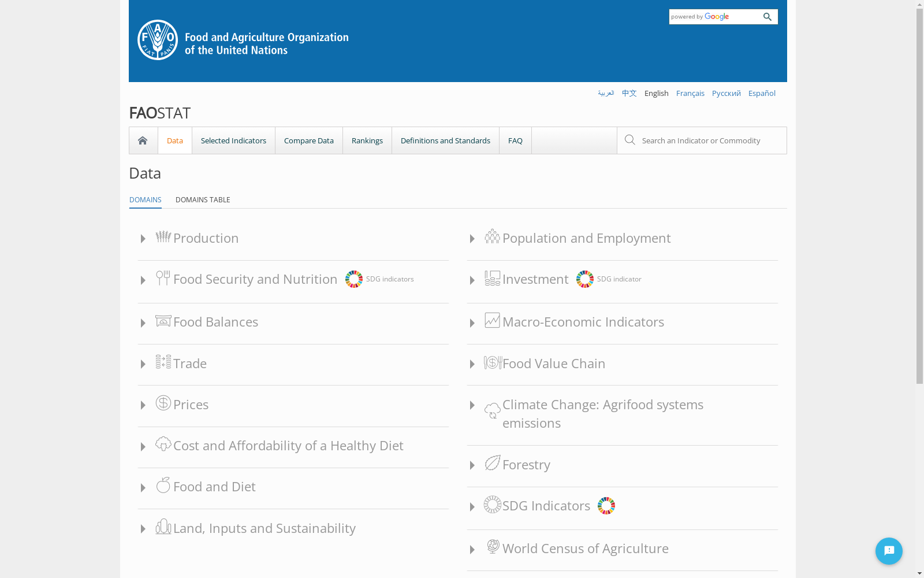Click the SDG wheel beside Investment
Image resolution: width=924 pixels, height=578 pixels.
[x=585, y=279]
